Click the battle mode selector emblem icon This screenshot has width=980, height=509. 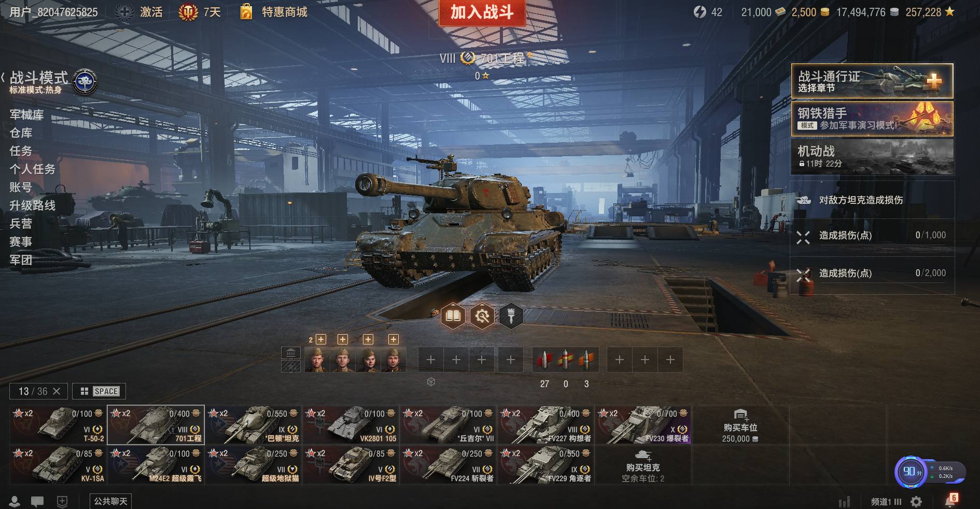[x=85, y=82]
